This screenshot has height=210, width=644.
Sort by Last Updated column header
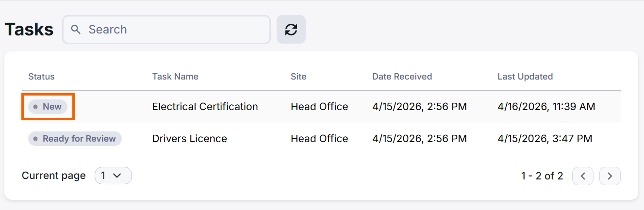525,77
